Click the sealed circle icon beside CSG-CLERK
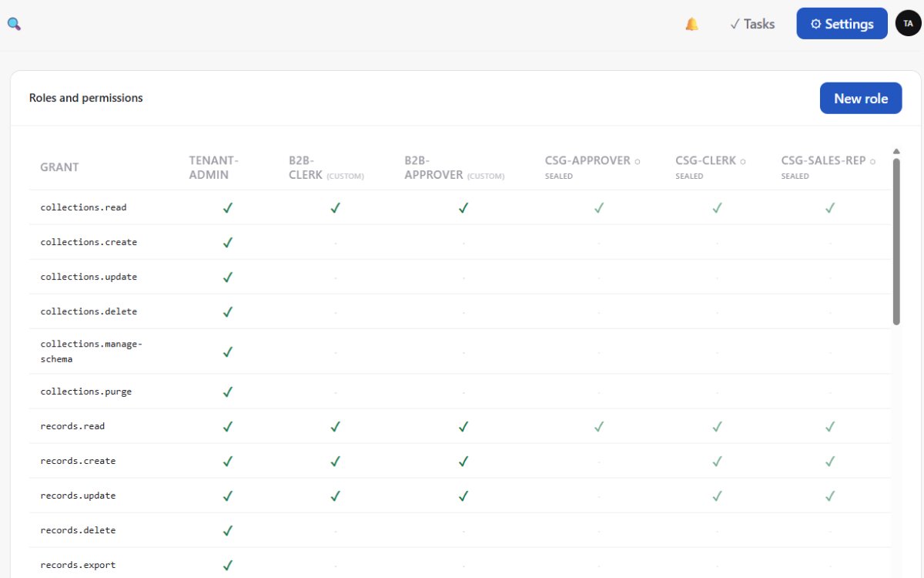924x578 pixels. (x=743, y=161)
